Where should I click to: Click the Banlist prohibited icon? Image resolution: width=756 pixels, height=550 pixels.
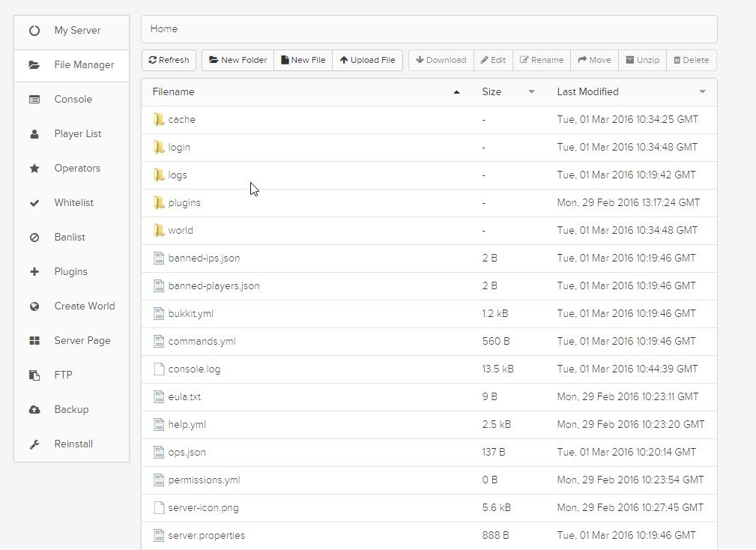[34, 238]
